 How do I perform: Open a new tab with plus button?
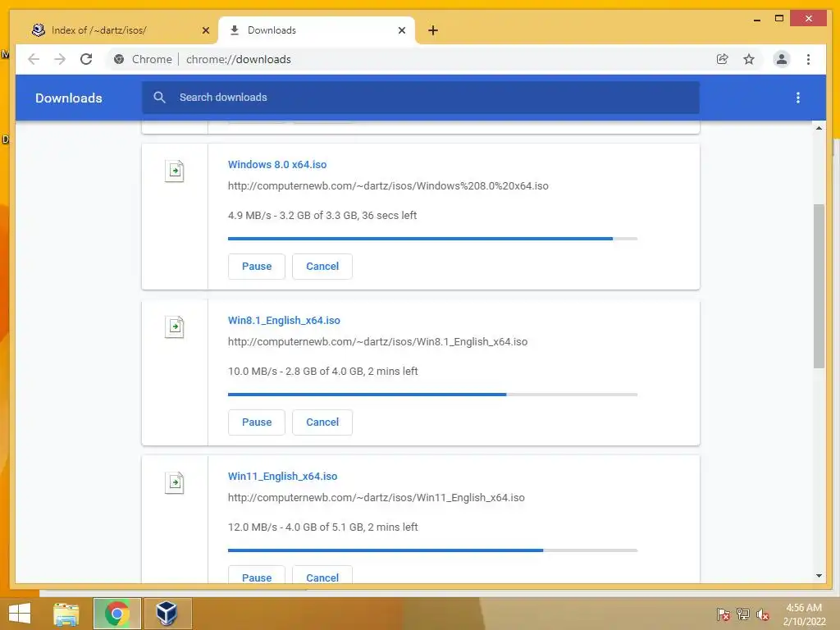click(433, 30)
